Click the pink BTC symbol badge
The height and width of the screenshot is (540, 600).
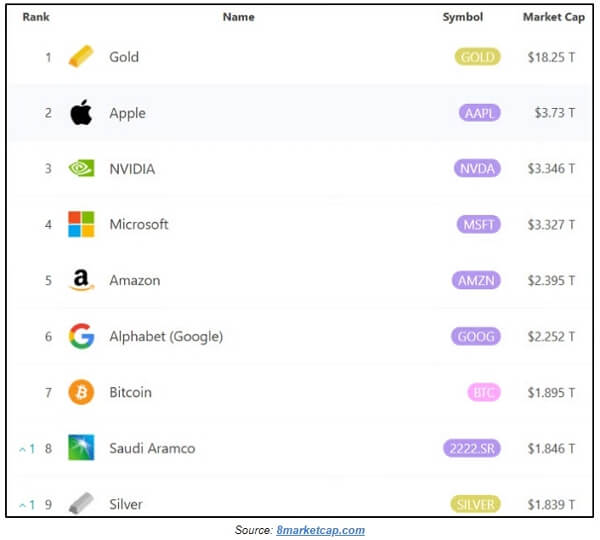pyautogui.click(x=484, y=392)
